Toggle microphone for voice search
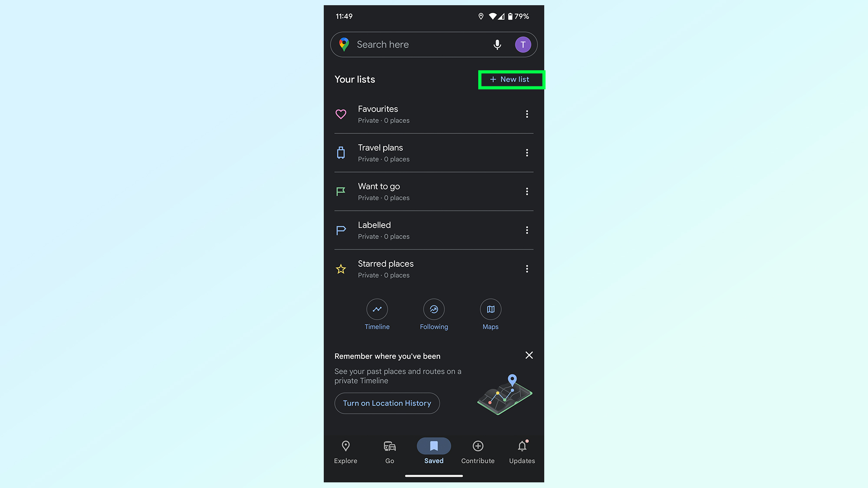Viewport: 868px width, 488px height. coord(497,44)
